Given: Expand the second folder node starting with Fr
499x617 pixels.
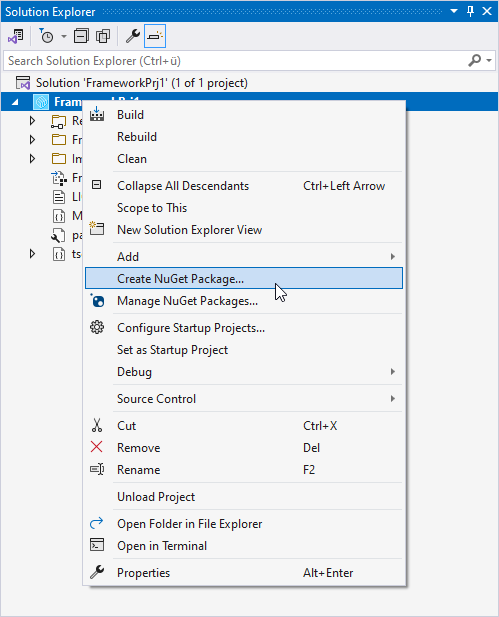Looking at the screenshot, I should 32,140.
